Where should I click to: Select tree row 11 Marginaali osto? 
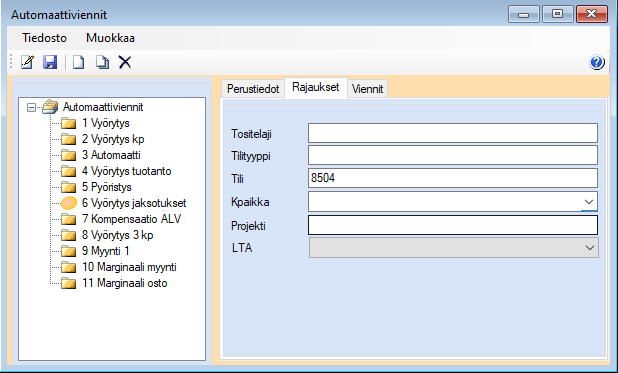click(125, 283)
